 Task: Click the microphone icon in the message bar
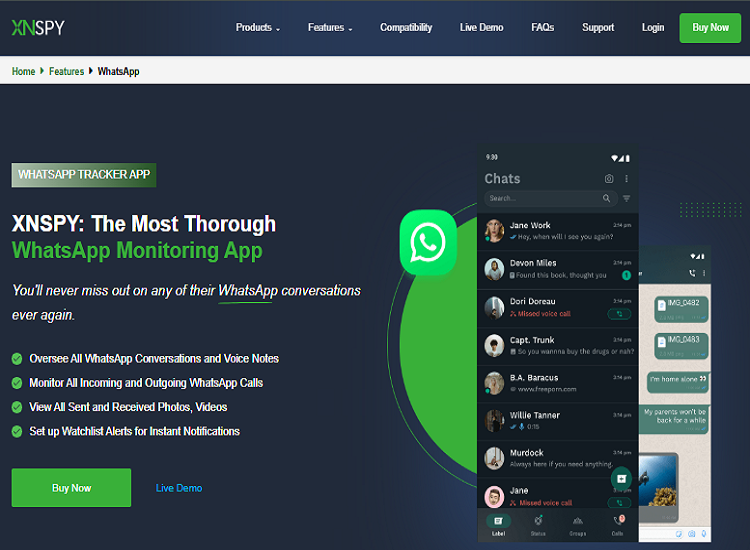(704, 534)
